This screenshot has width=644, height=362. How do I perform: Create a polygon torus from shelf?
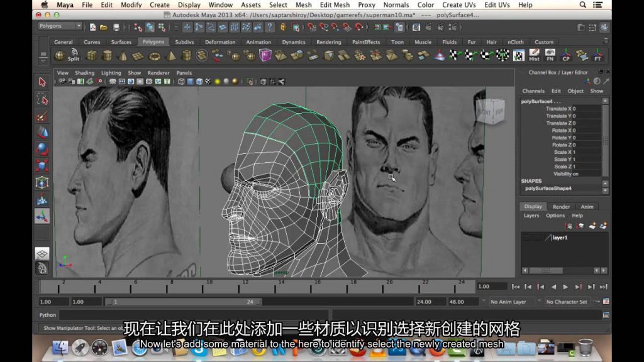[x=155, y=56]
